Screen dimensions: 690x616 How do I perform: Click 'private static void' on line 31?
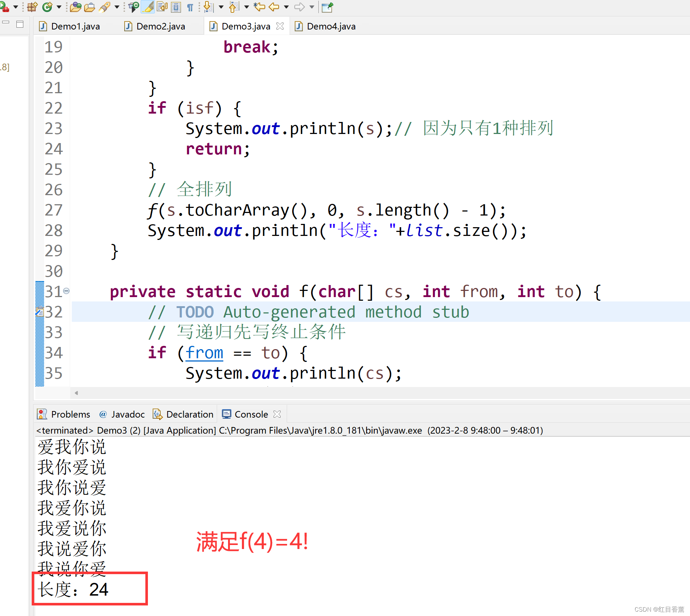(x=199, y=292)
